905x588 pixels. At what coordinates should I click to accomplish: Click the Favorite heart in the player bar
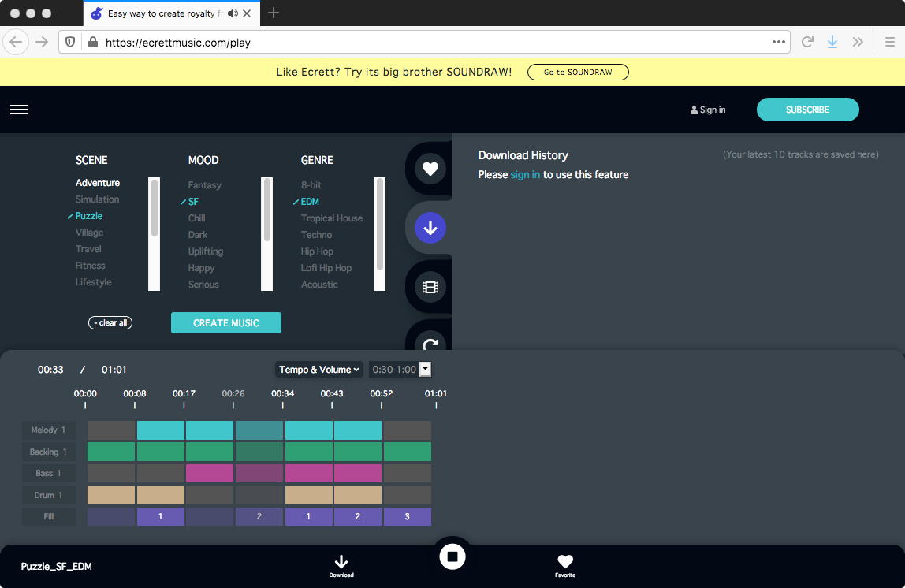click(565, 565)
